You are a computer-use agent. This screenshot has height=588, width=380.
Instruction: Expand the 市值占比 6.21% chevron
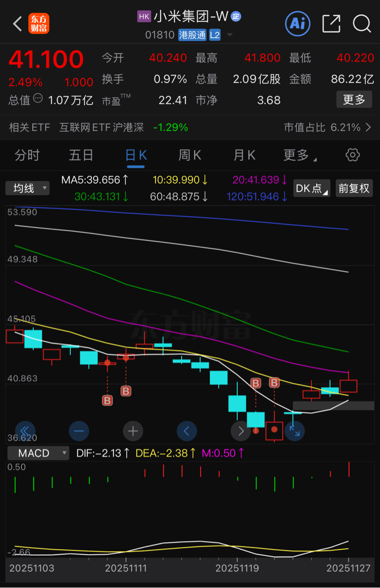click(x=369, y=128)
